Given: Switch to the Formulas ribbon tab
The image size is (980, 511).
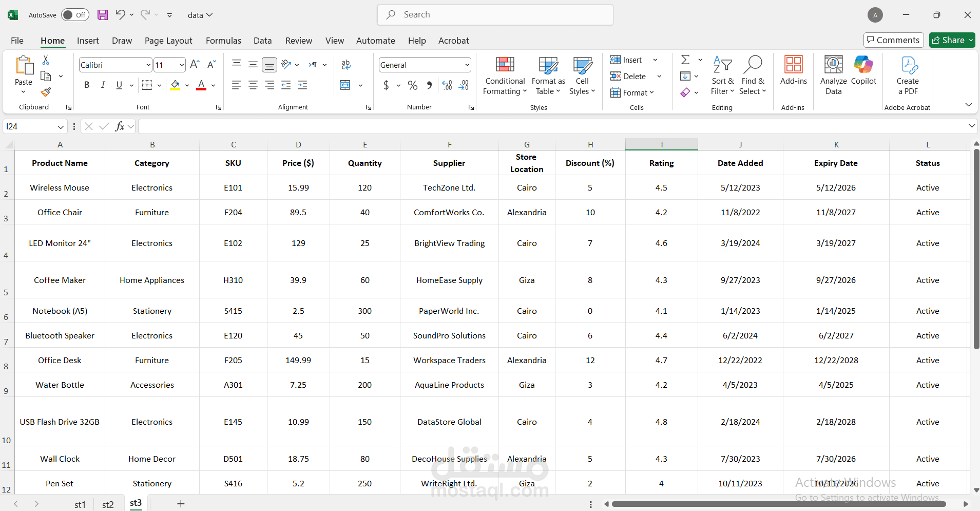Looking at the screenshot, I should coord(223,41).
